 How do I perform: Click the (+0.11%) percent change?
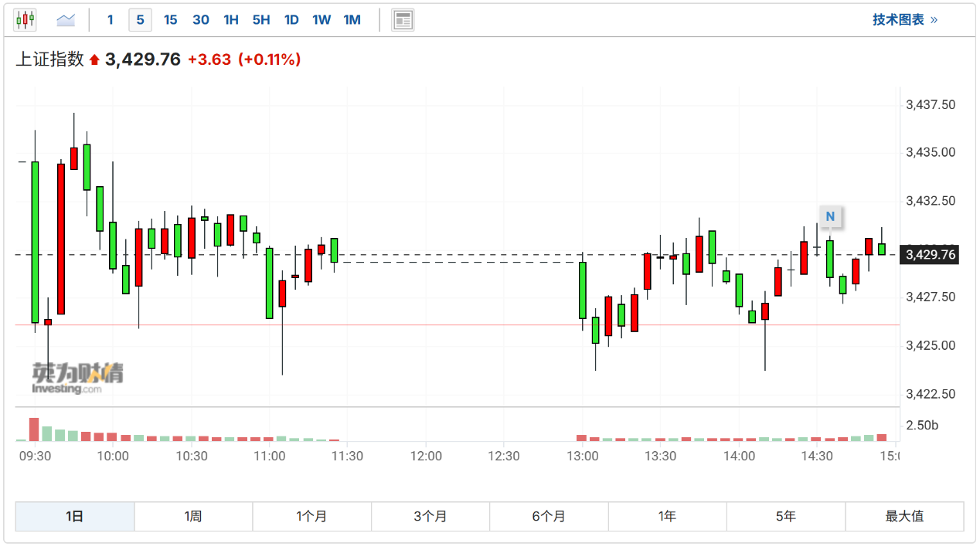click(x=269, y=59)
